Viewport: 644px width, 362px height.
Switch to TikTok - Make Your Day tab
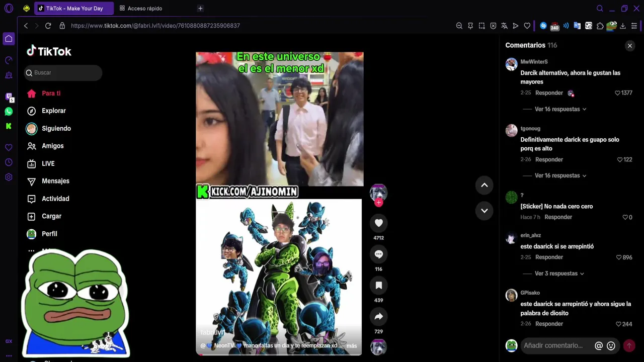(74, 9)
